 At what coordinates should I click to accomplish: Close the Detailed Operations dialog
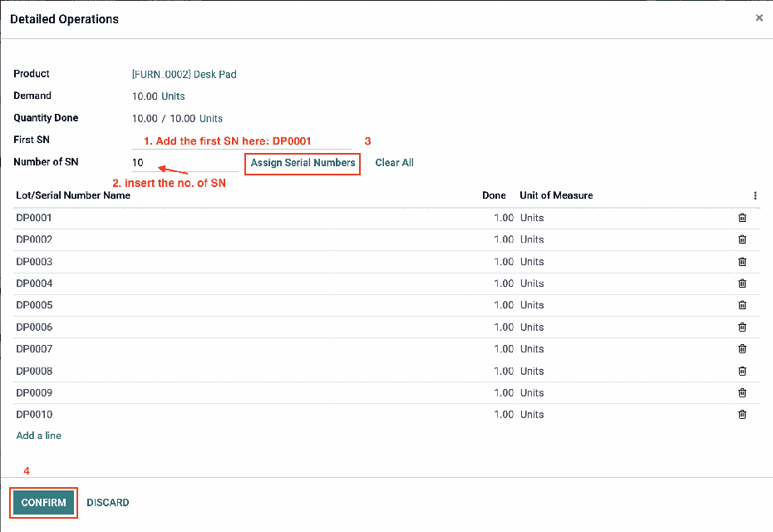[x=759, y=17]
